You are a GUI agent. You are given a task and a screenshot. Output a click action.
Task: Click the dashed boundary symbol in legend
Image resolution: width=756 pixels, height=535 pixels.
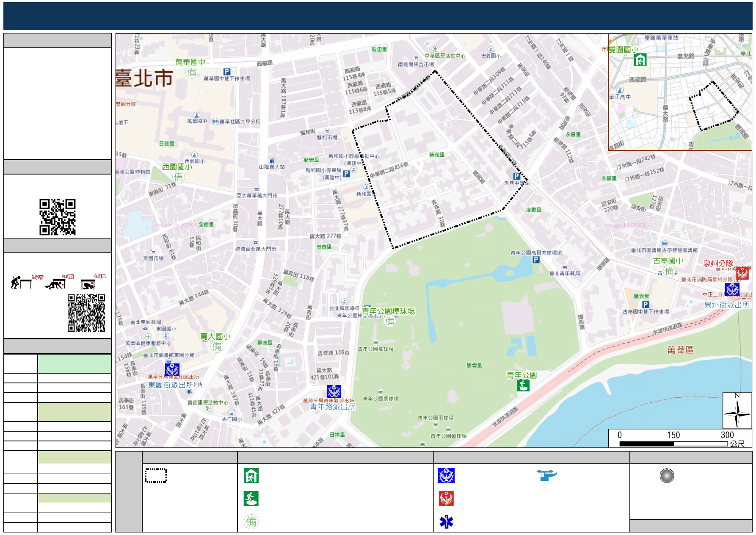click(156, 476)
